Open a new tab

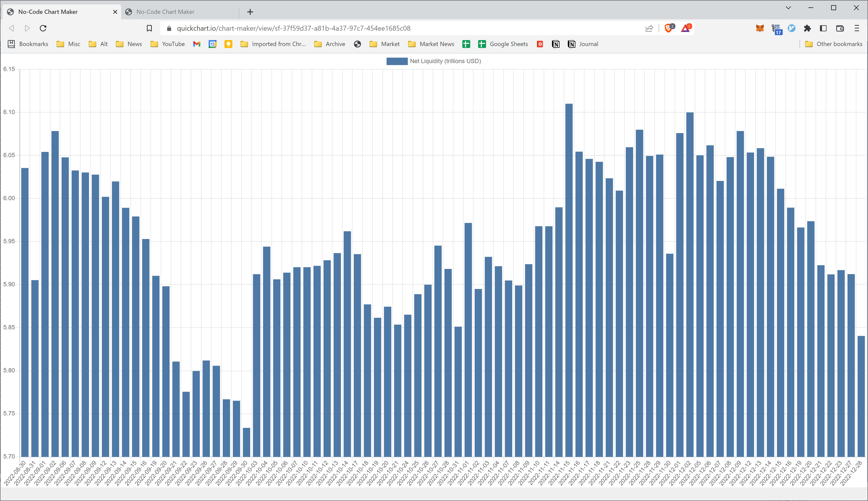tap(250, 12)
